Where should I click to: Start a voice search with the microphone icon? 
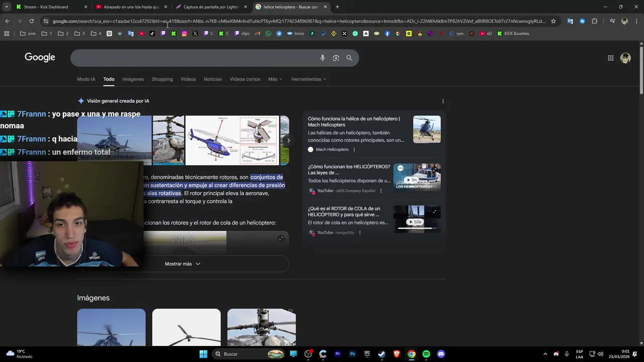[323, 58]
